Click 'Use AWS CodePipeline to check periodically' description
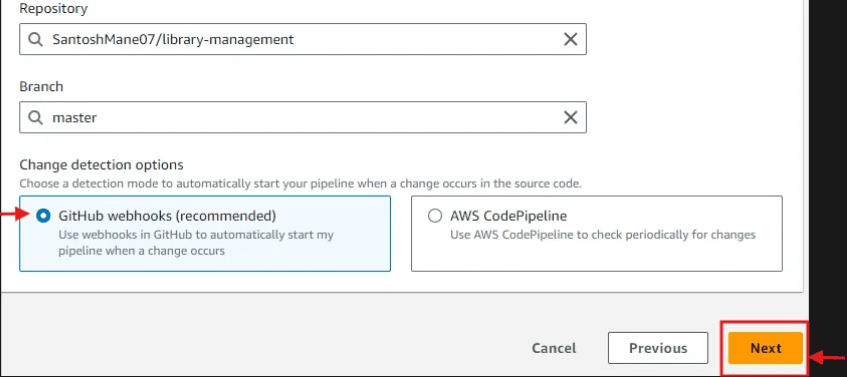Image resolution: width=847 pixels, height=377 pixels. pos(603,235)
